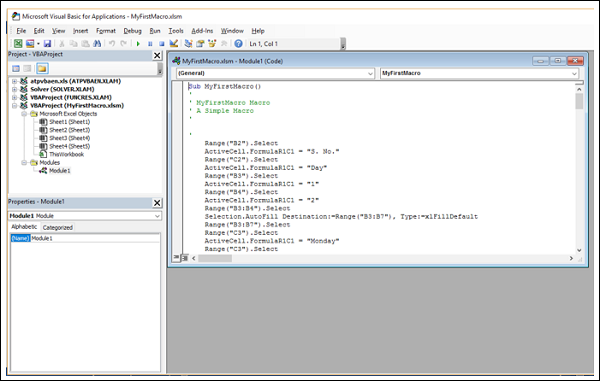The height and width of the screenshot is (381, 600).
Task: Collapse the Microsoft Excel Objects folder
Action: [24, 114]
